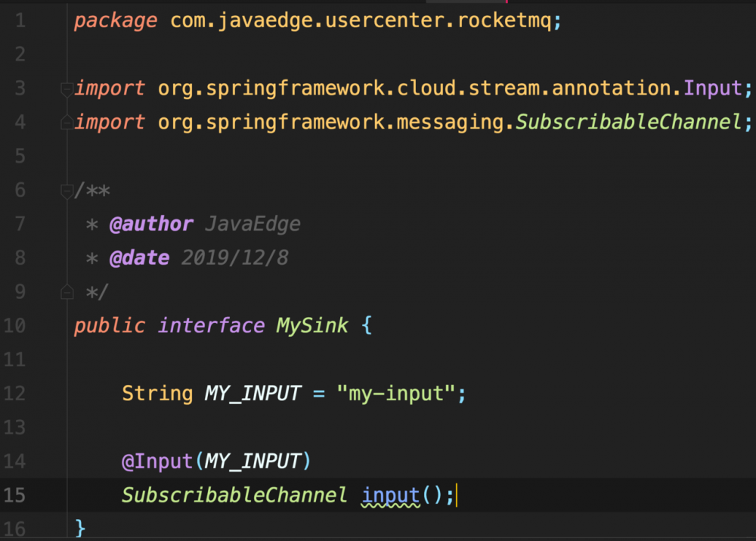Click the @date tag in the Javadoc

pyautogui.click(x=139, y=258)
